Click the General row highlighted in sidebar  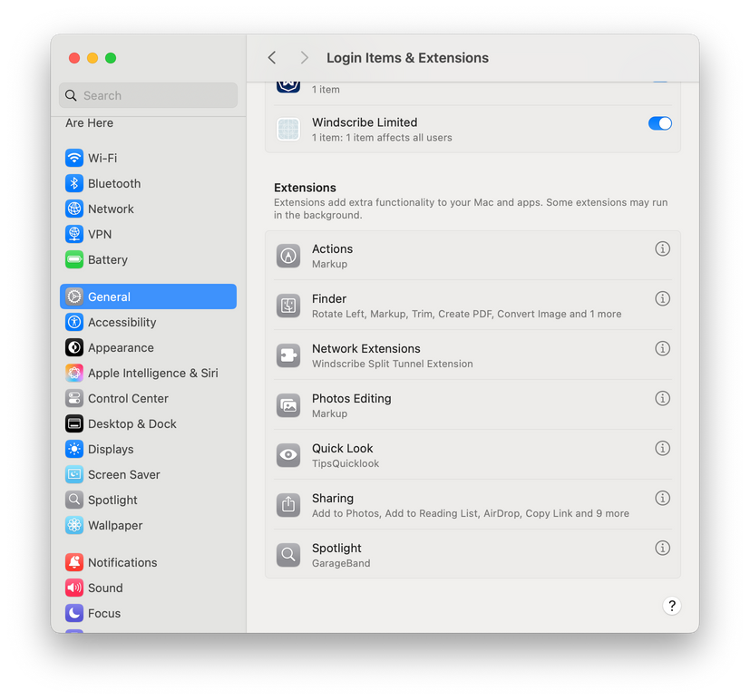(148, 297)
